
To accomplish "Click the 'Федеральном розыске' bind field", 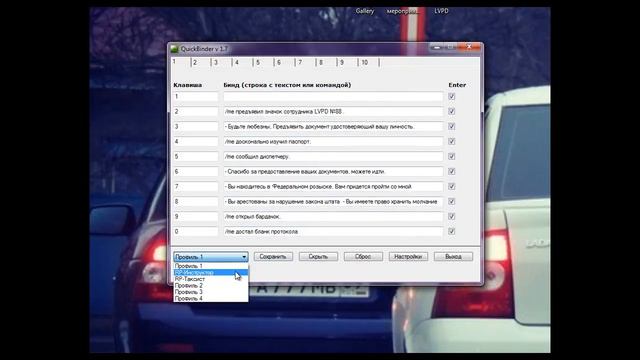I will click(x=333, y=187).
